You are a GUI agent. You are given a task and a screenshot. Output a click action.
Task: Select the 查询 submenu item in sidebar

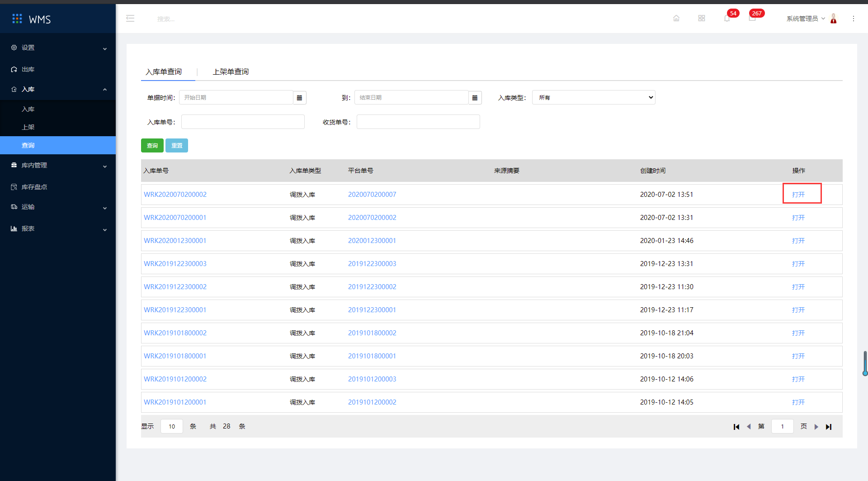pos(58,145)
